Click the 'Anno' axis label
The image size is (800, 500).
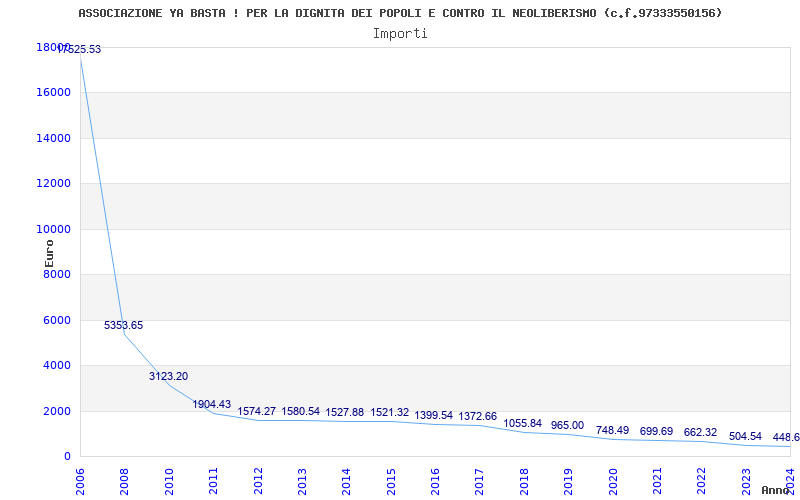point(775,490)
